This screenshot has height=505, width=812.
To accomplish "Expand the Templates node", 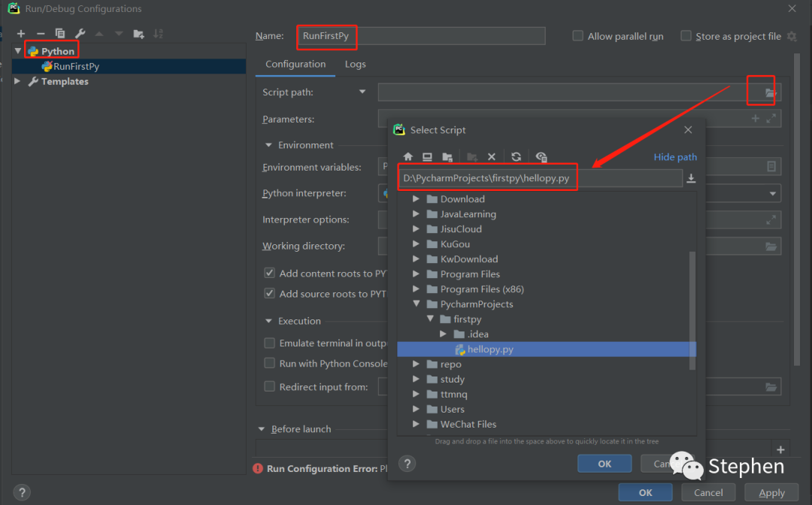I will [17, 81].
